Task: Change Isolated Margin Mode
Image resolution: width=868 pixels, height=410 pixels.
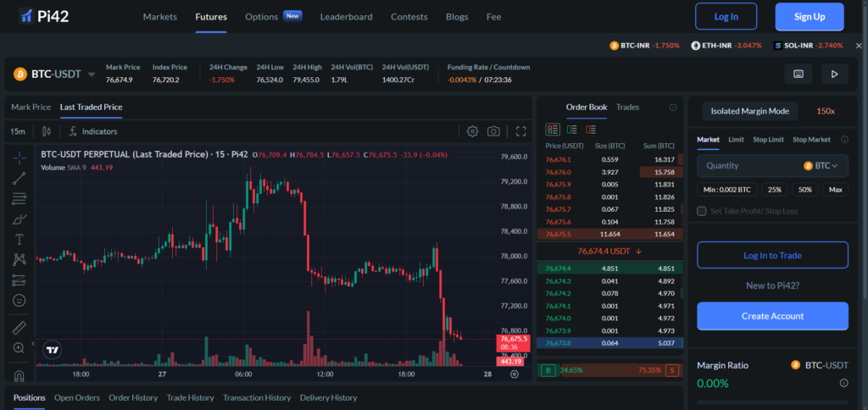Action: click(x=749, y=111)
